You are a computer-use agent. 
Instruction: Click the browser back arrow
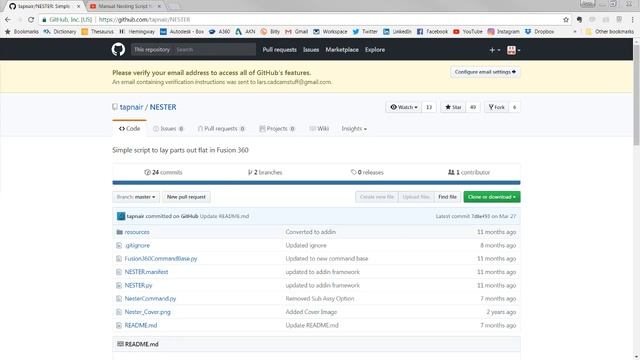[8, 20]
